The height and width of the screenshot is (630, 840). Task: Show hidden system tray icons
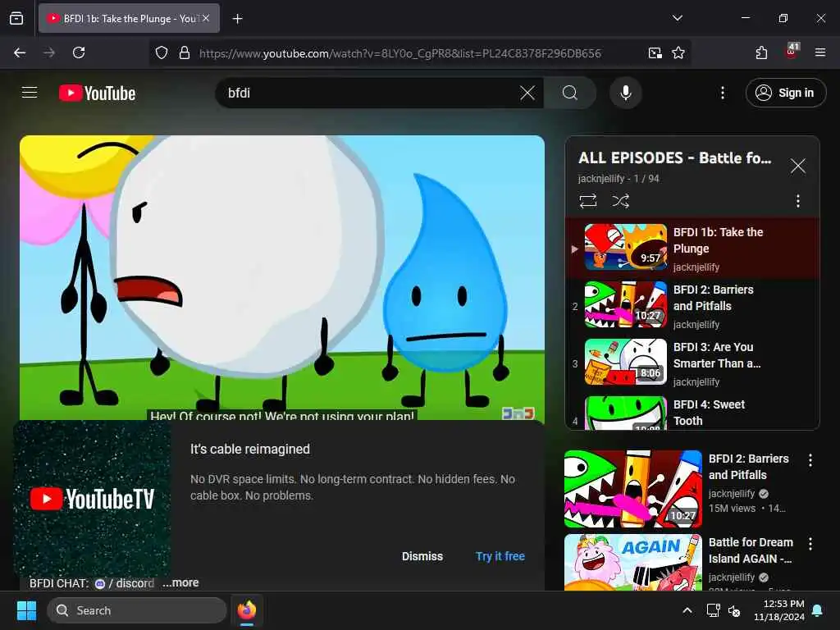click(687, 610)
